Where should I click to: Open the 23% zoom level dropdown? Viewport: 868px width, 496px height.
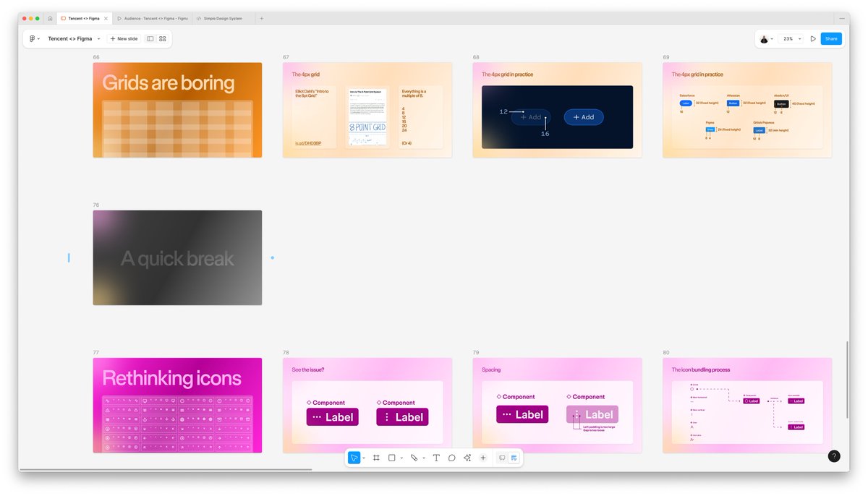point(792,38)
